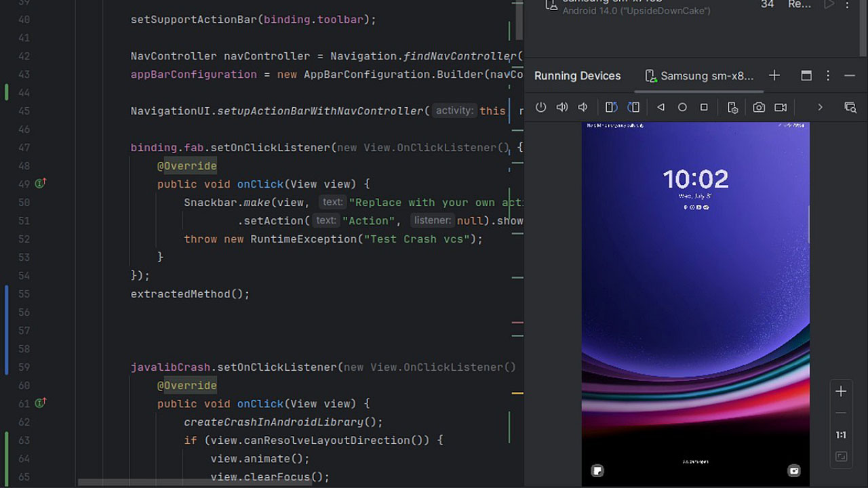Take a device screenshot with camera icon

pyautogui.click(x=759, y=107)
